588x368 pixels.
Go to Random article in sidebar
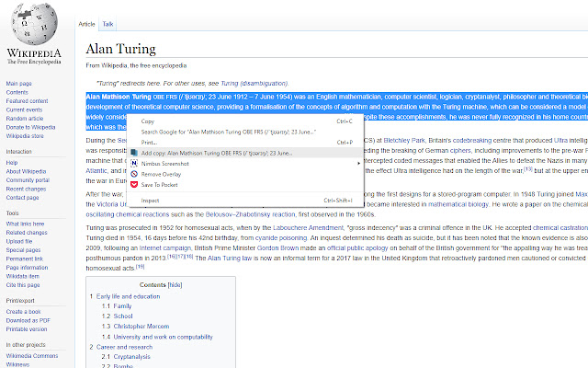[25, 119]
